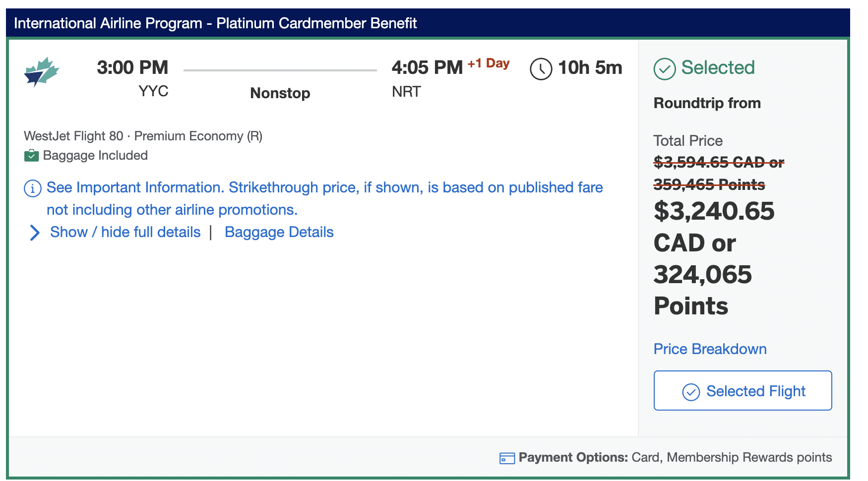Image resolution: width=868 pixels, height=481 pixels.
Task: Click the 3:00 PM departure time
Action: (132, 67)
